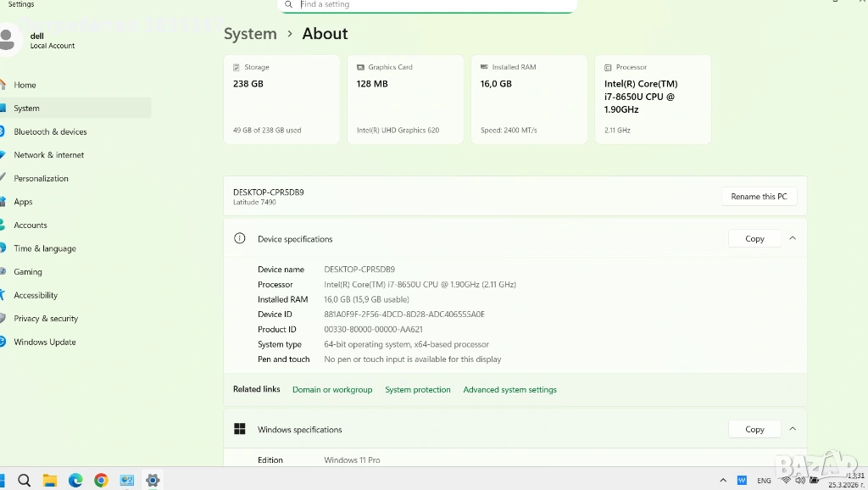Viewport: 868px width, 490px height.
Task: Copy the Device specifications
Action: tap(754, 239)
